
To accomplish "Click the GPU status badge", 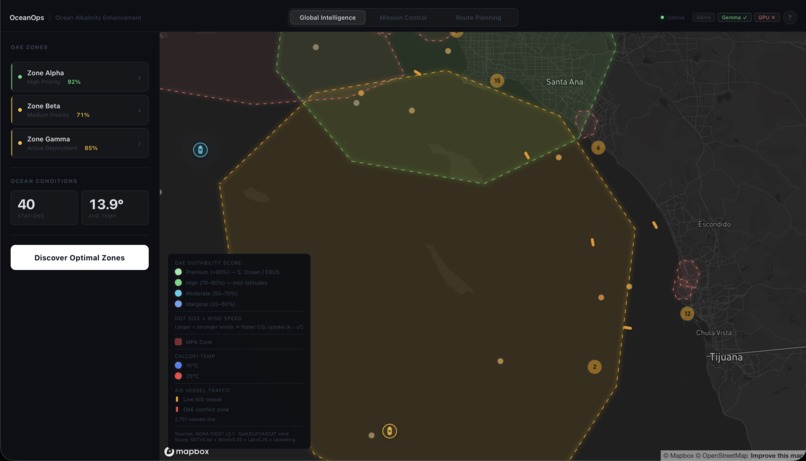I will pyautogui.click(x=766, y=17).
